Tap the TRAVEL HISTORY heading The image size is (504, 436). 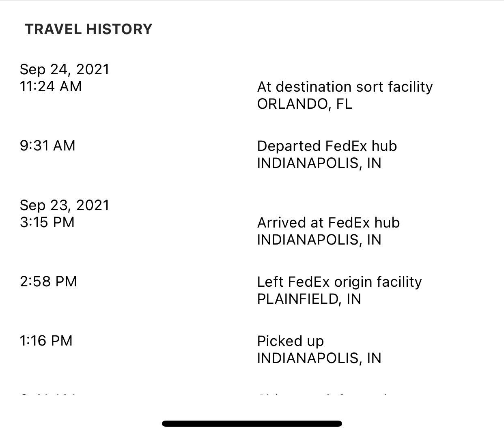(88, 29)
